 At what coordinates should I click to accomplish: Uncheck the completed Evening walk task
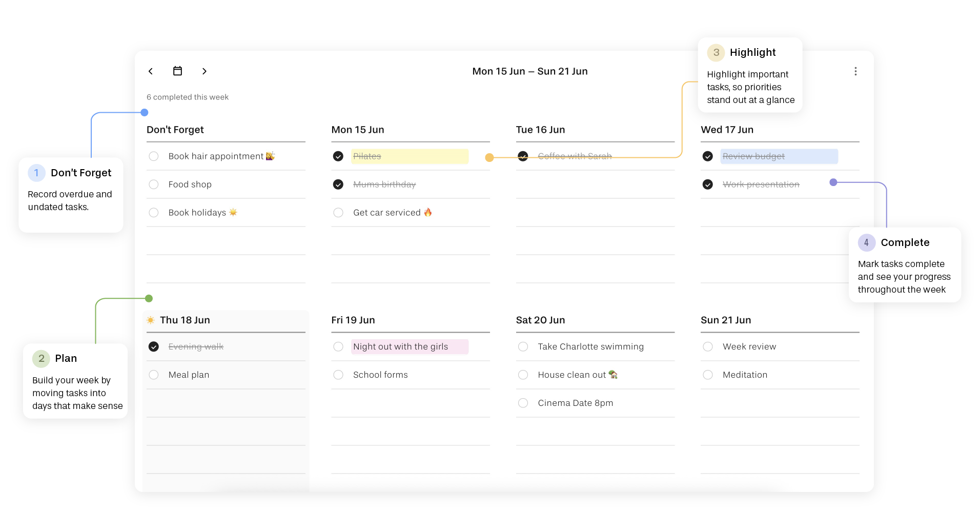(154, 347)
